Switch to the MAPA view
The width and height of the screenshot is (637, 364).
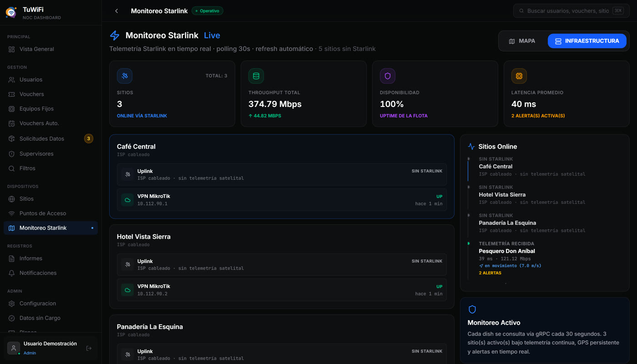(522, 41)
